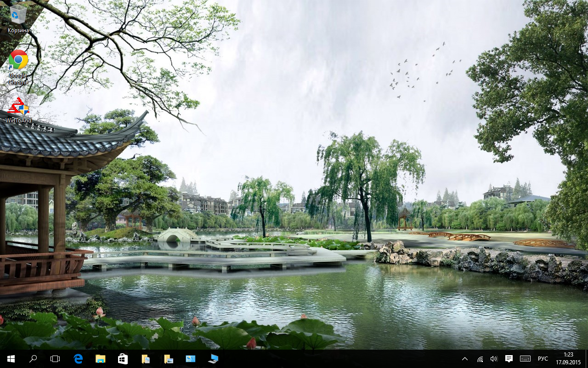The image size is (588, 368).
Task: Open Task View on the taskbar
Action: [x=55, y=359]
